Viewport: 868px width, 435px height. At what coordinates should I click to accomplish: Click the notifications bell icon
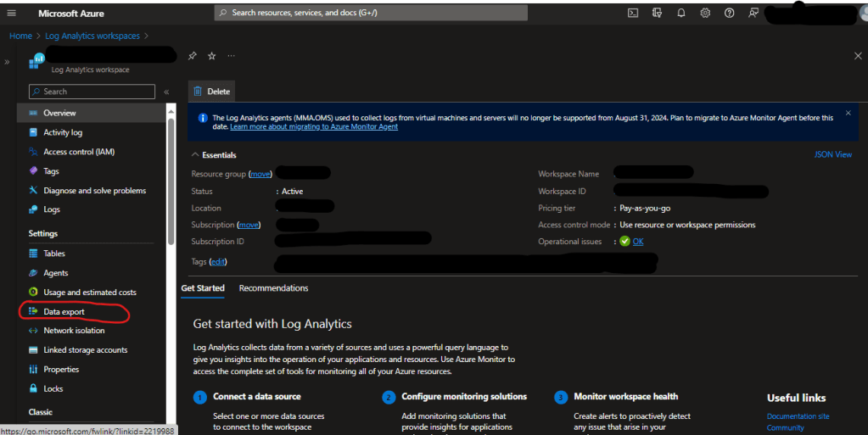[x=680, y=13]
